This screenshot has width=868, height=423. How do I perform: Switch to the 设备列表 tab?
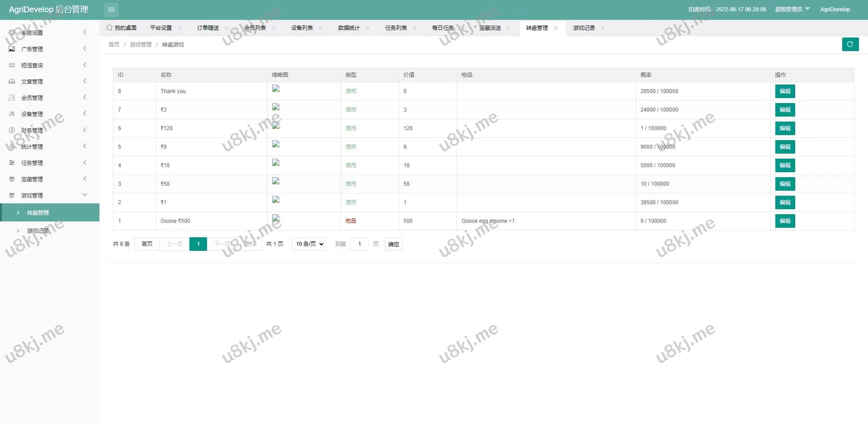302,28
